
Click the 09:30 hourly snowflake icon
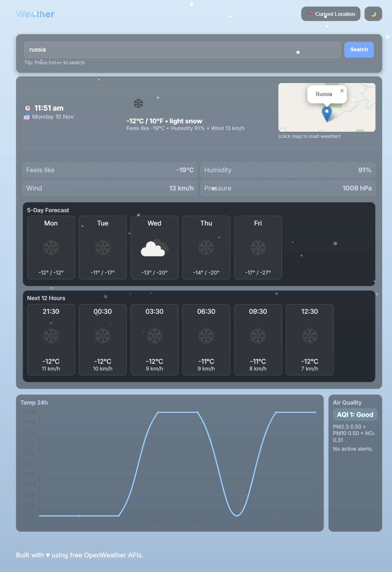pos(258,336)
